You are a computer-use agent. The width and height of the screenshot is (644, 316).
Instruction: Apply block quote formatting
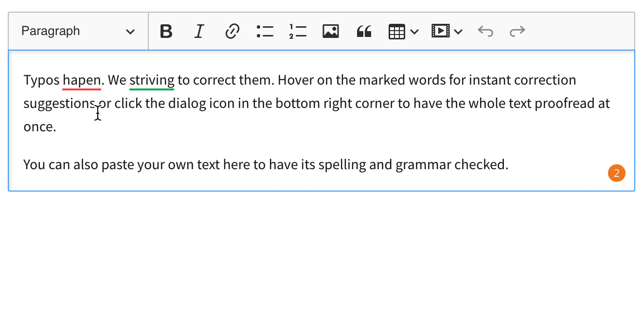(x=364, y=31)
